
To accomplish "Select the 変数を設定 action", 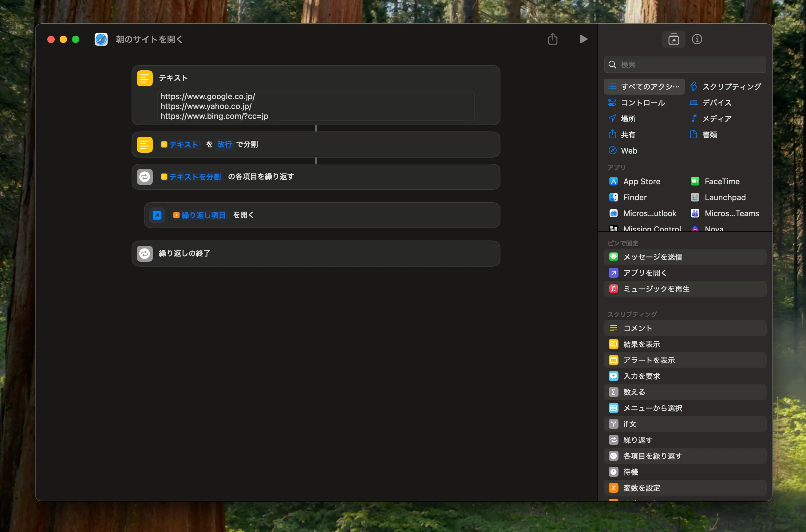I will point(685,487).
